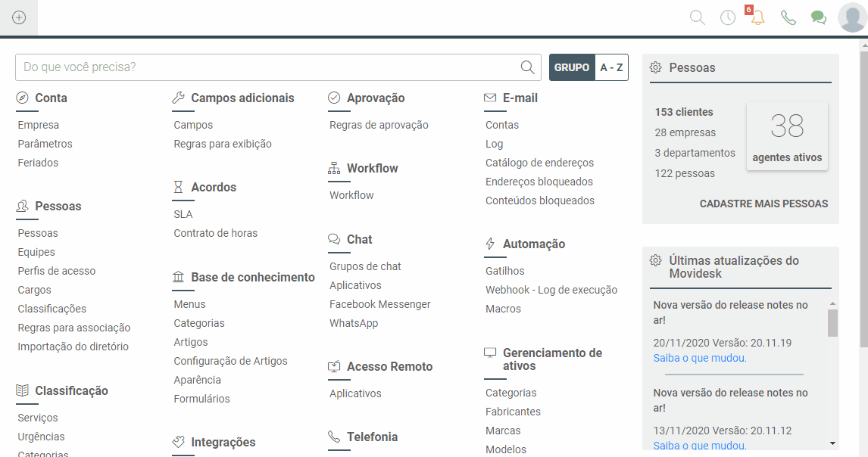Click the Workflow hierarchy icon
Image resolution: width=868 pixels, height=457 pixels.
(x=334, y=168)
